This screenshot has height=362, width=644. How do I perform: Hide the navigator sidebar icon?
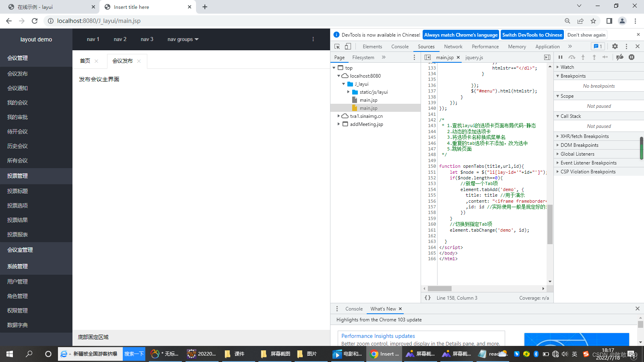point(427,57)
